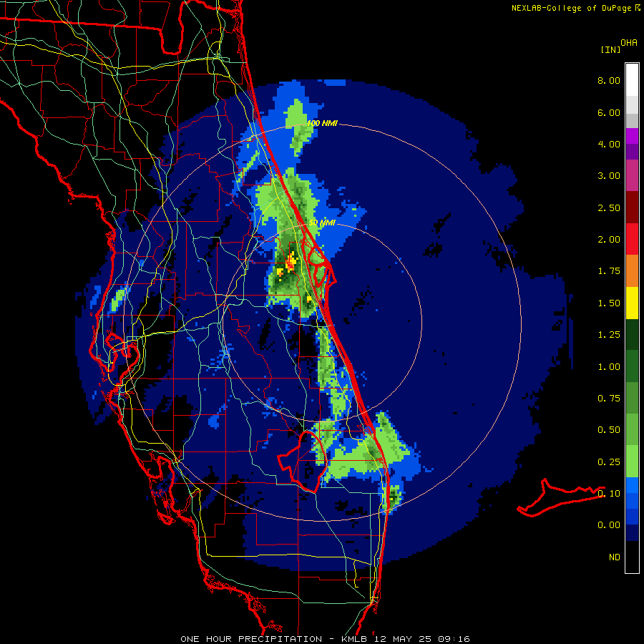Click the yellow-orange heaviest rainfall core on the radar
The height and width of the screenshot is (644, 644).
coord(292,262)
